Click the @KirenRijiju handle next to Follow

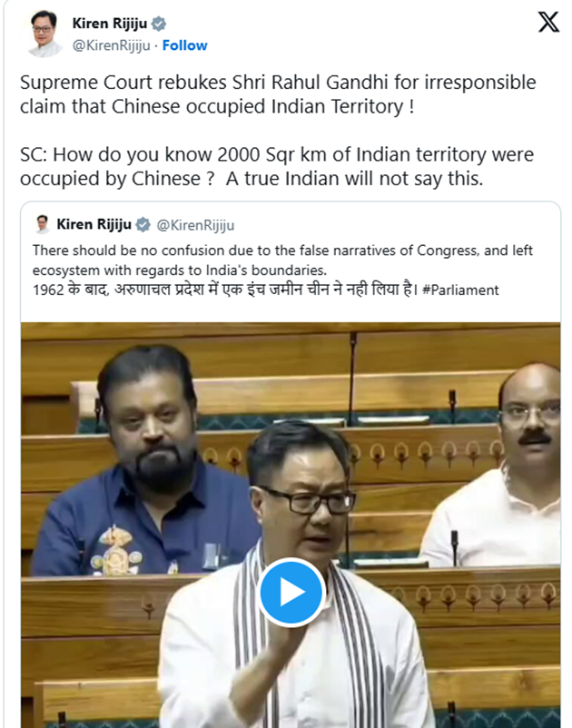111,45
